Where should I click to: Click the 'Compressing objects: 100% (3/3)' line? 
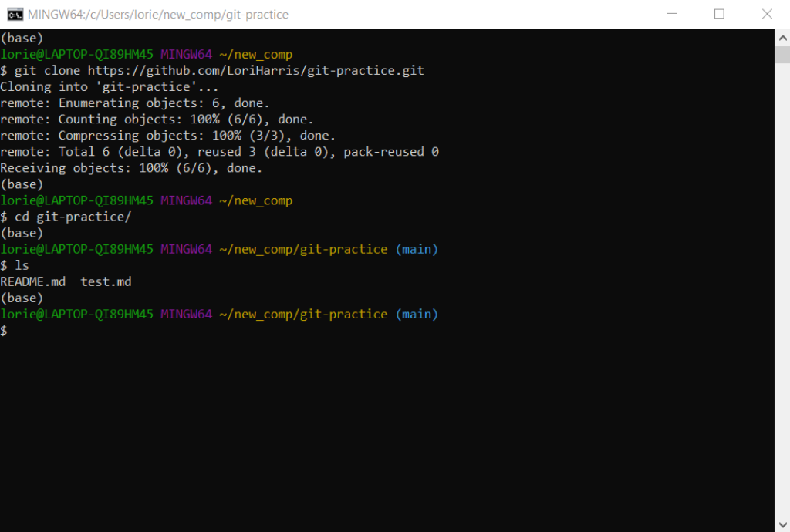[x=167, y=136]
